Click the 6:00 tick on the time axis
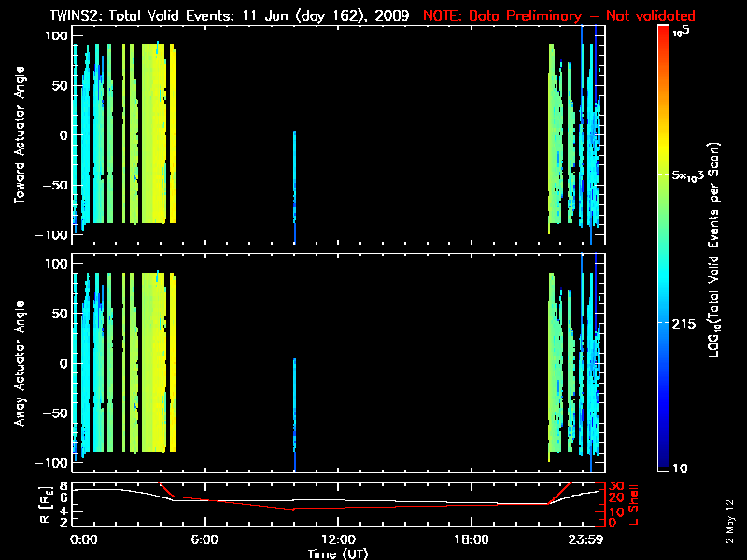 coord(204,539)
